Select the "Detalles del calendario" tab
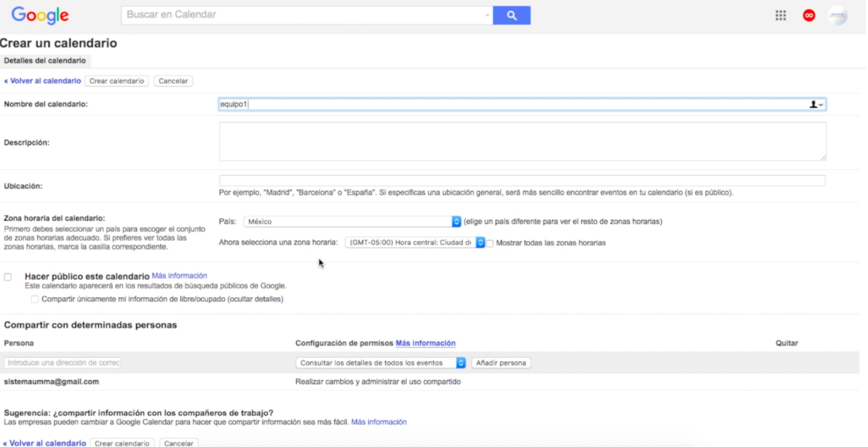Image resolution: width=868 pixels, height=447 pixels. coord(45,61)
